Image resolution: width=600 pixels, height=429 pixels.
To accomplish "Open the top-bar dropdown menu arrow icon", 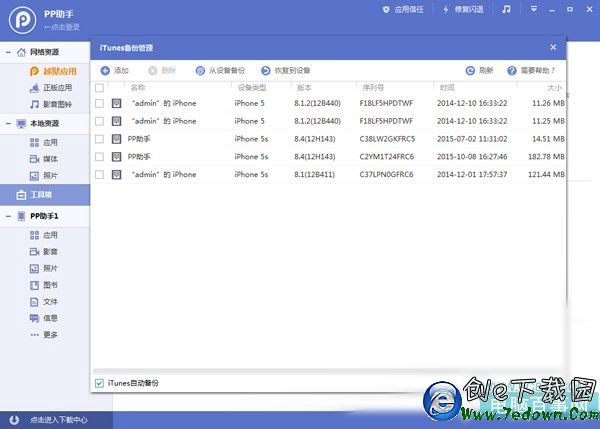I will click(533, 9).
